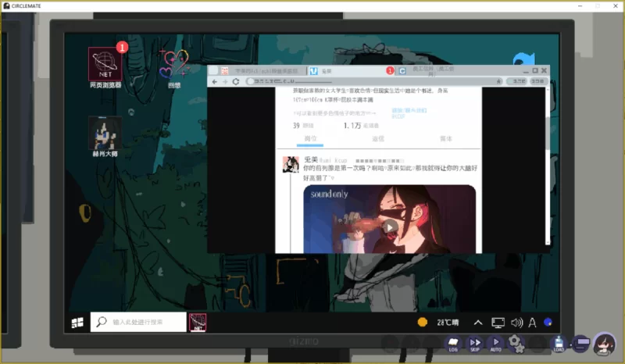The width and height of the screenshot is (625, 364).
Task: Click the blank square button left of the tabs
Action: click(213, 70)
